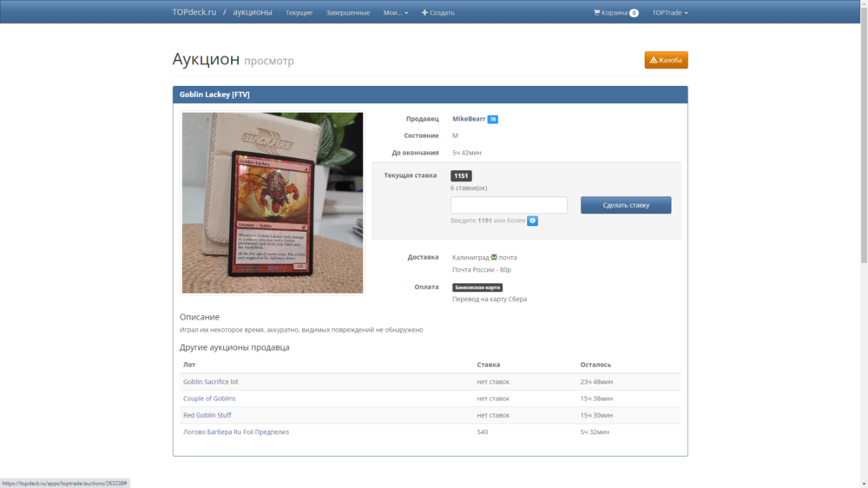Viewport: 868px width, 488px height.
Task: Click the Сделать ставку button
Action: click(x=626, y=205)
